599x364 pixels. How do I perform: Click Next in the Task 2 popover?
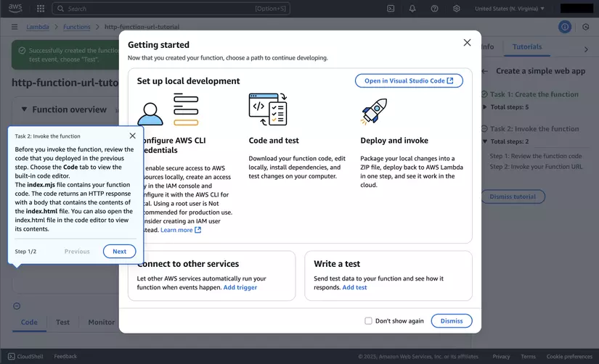coord(119,252)
